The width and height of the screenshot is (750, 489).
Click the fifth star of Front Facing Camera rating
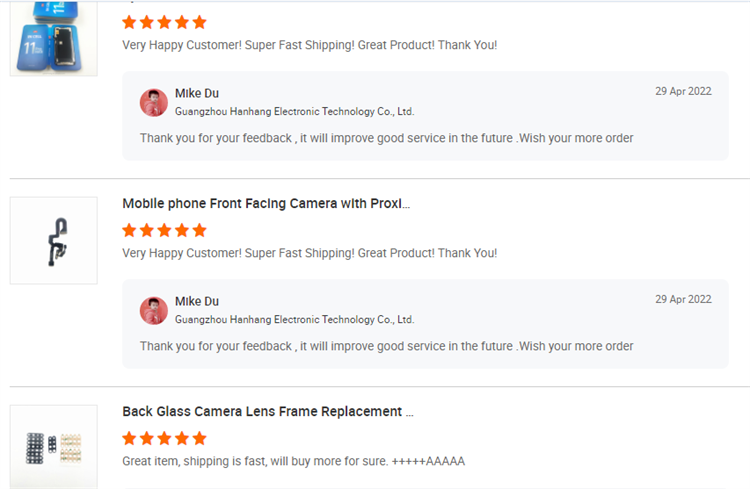pyautogui.click(x=199, y=230)
